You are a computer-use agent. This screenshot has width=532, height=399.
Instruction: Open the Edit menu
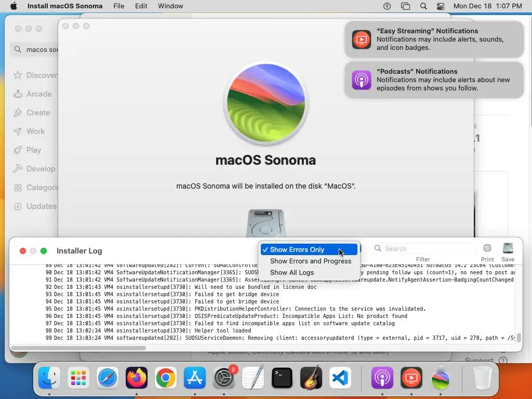click(141, 6)
